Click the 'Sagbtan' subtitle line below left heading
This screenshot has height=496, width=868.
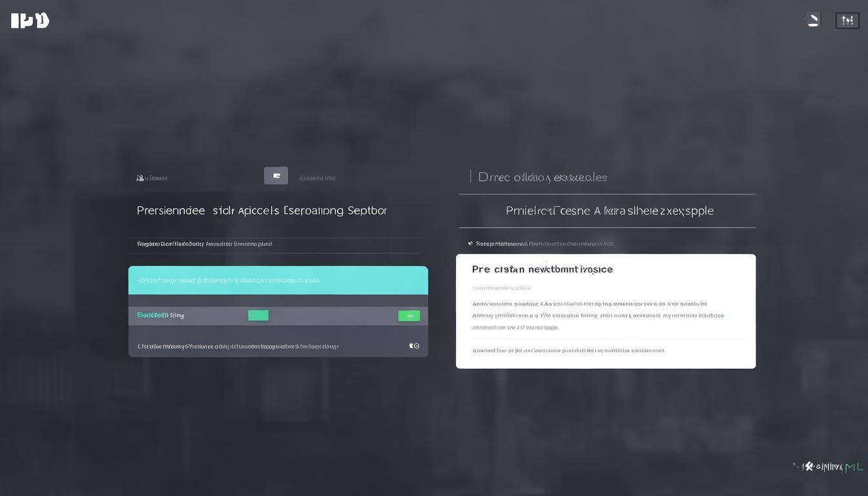[x=204, y=244]
